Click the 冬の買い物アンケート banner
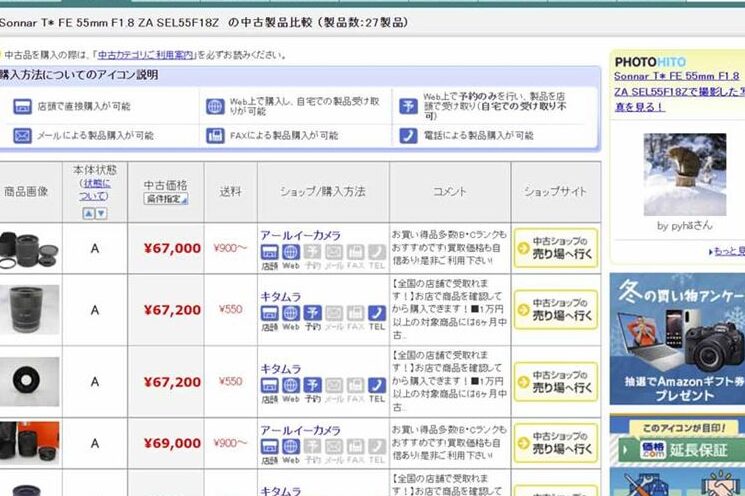Image resolution: width=745 pixels, height=496 pixels. pos(677,337)
